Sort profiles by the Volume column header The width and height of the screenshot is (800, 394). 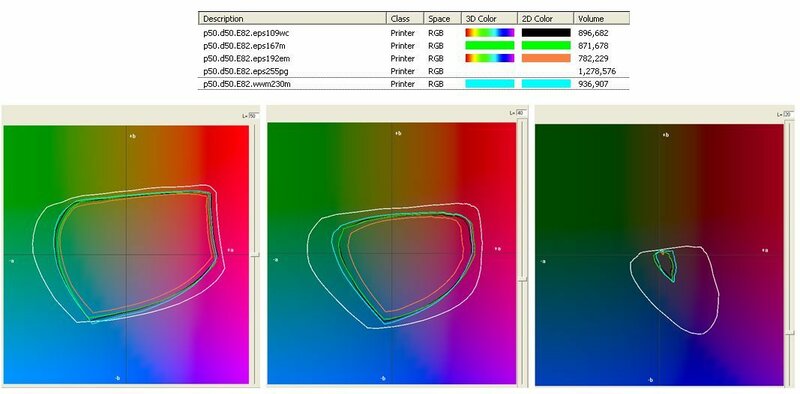[x=602, y=18]
